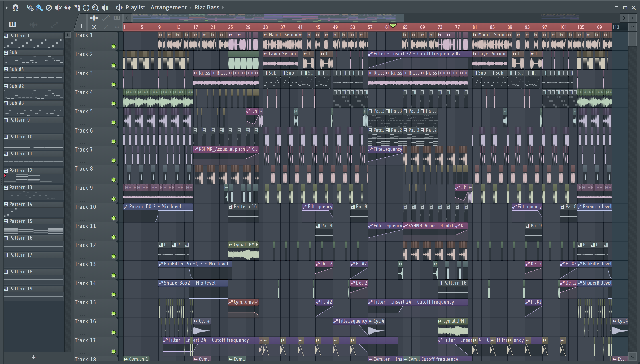Click the picker panel scrollbar handle
640x364 pixels.
click(68, 35)
